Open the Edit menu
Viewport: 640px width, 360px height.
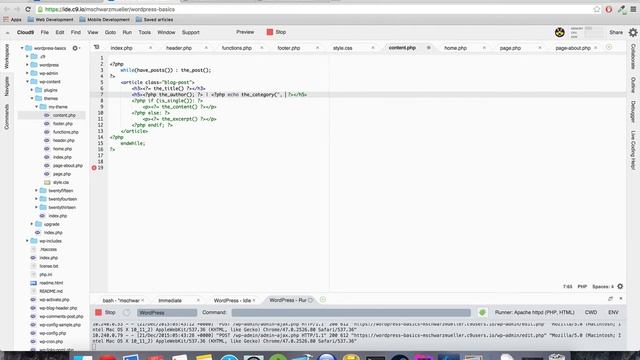(x=60, y=32)
